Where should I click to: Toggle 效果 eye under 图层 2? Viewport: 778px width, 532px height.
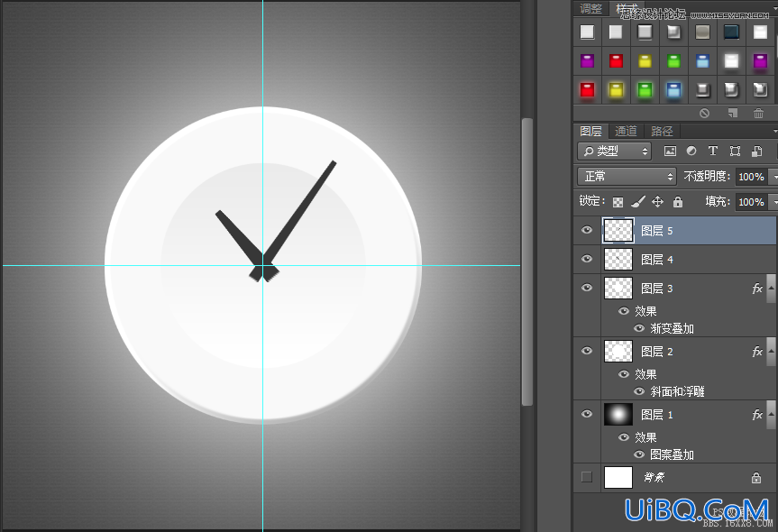624,374
